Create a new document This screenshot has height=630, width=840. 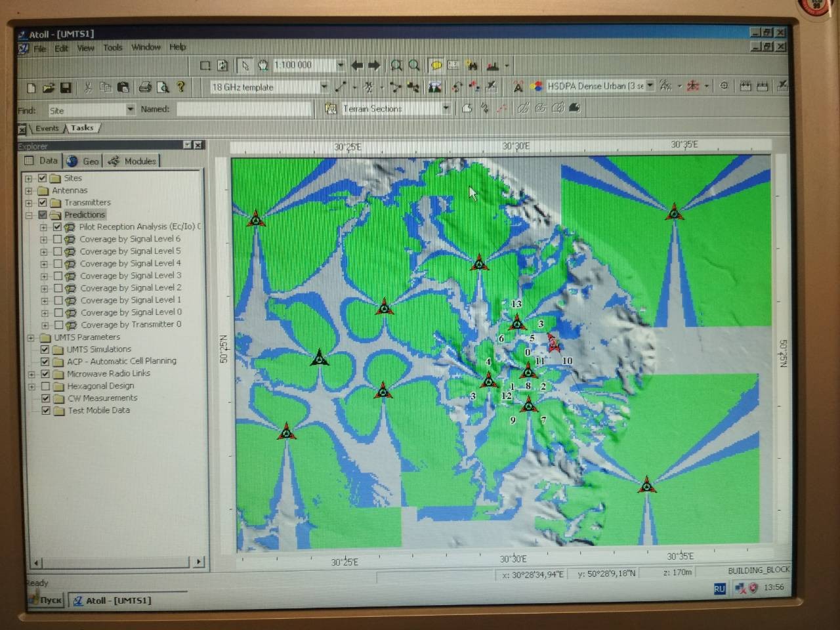(31, 87)
